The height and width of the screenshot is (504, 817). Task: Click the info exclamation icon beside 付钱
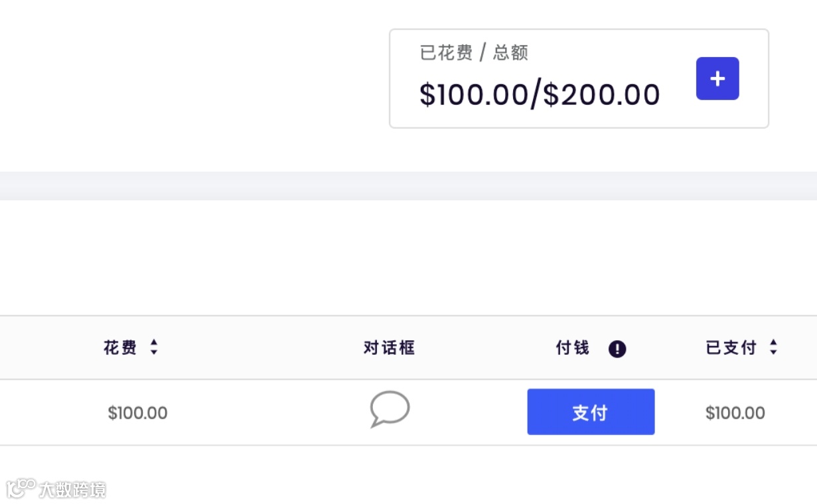pyautogui.click(x=617, y=349)
